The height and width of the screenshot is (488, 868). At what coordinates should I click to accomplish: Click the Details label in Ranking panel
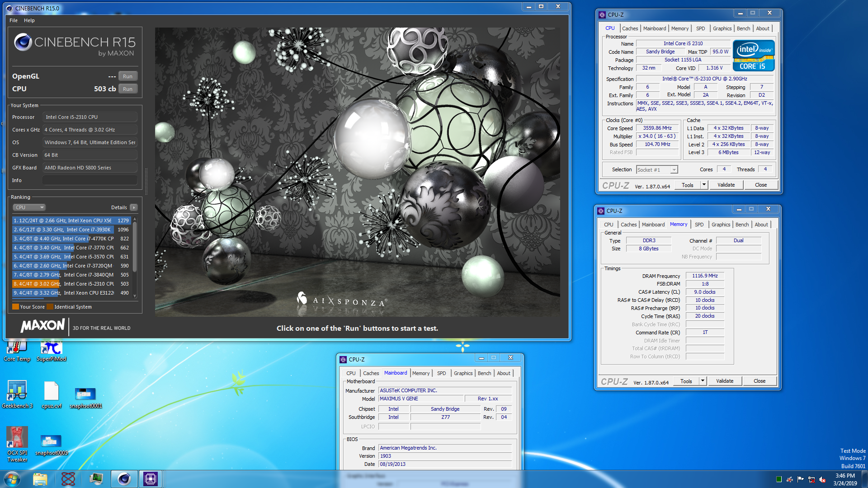(x=119, y=207)
